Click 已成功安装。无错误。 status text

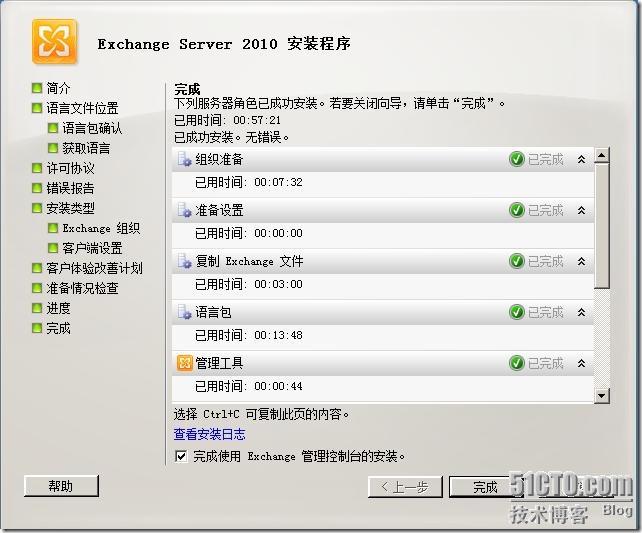point(232,137)
